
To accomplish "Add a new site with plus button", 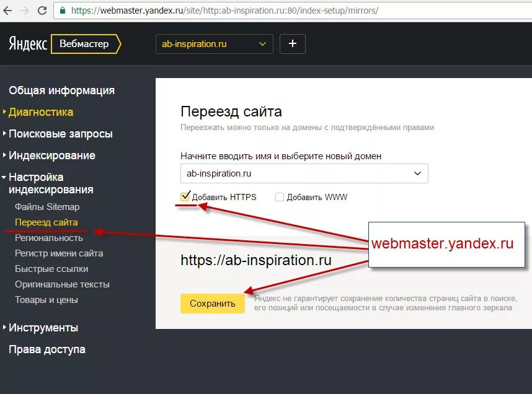I will pos(293,44).
